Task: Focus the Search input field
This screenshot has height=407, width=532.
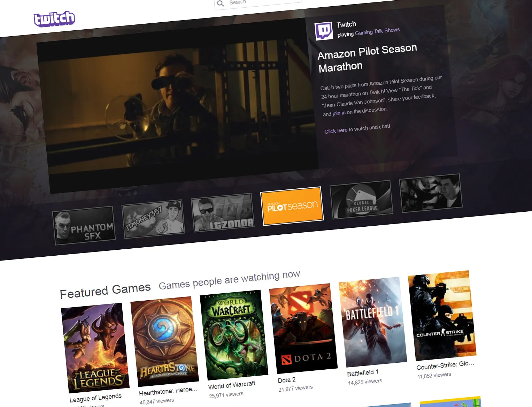Action: (x=258, y=3)
